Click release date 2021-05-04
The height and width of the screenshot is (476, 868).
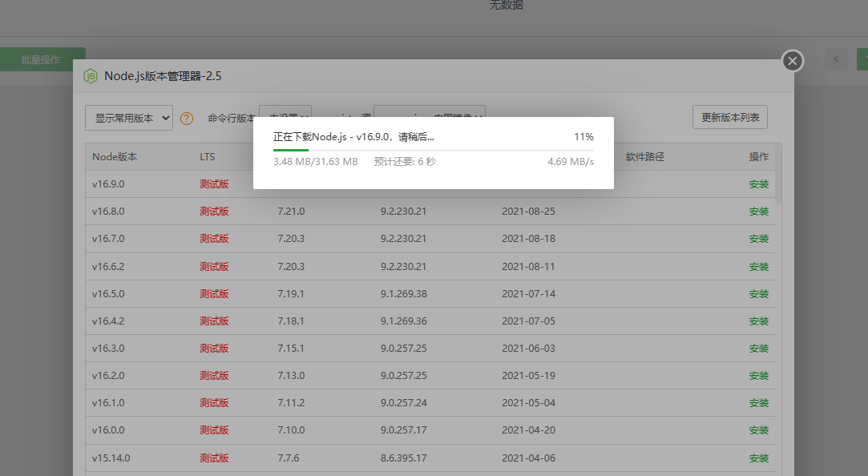click(x=528, y=403)
